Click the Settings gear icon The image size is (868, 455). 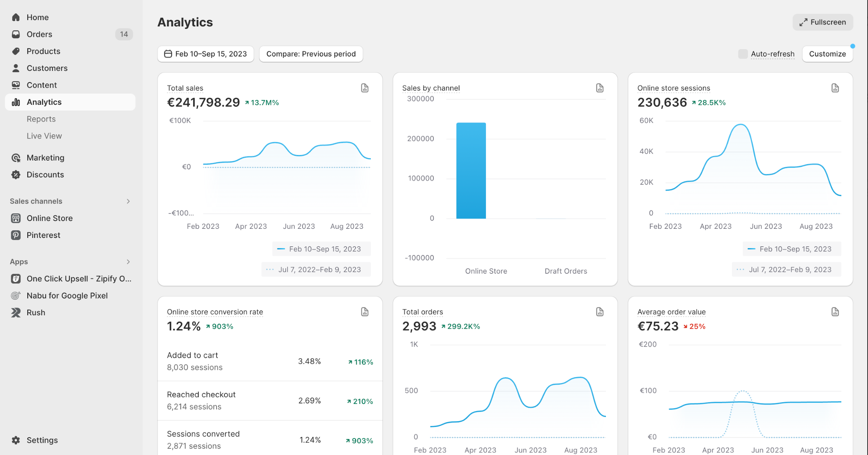pyautogui.click(x=16, y=440)
